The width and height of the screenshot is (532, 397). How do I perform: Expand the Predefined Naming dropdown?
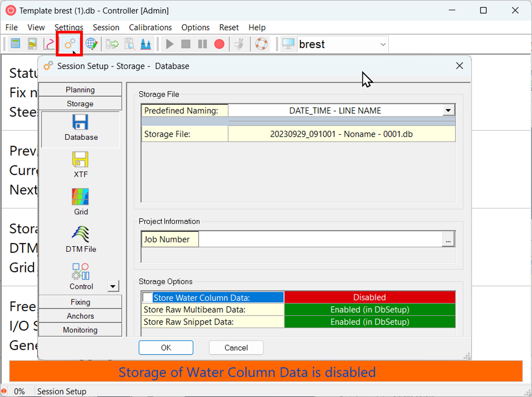pyautogui.click(x=448, y=110)
